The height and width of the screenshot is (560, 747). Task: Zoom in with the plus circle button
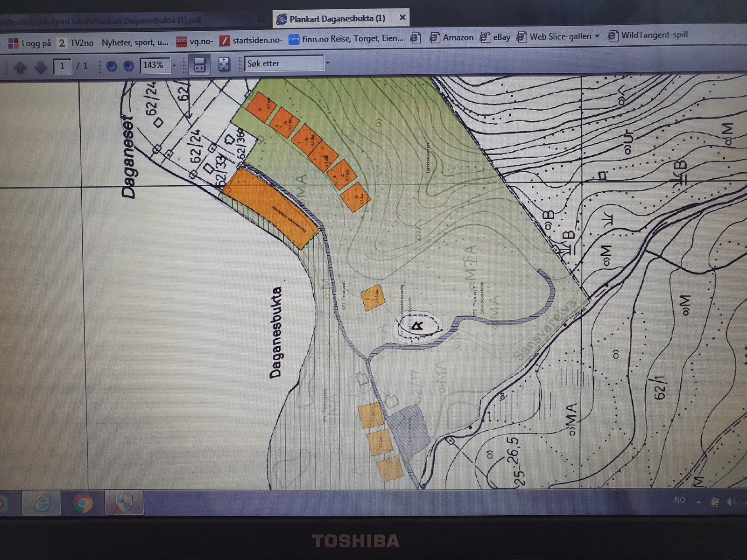click(128, 66)
